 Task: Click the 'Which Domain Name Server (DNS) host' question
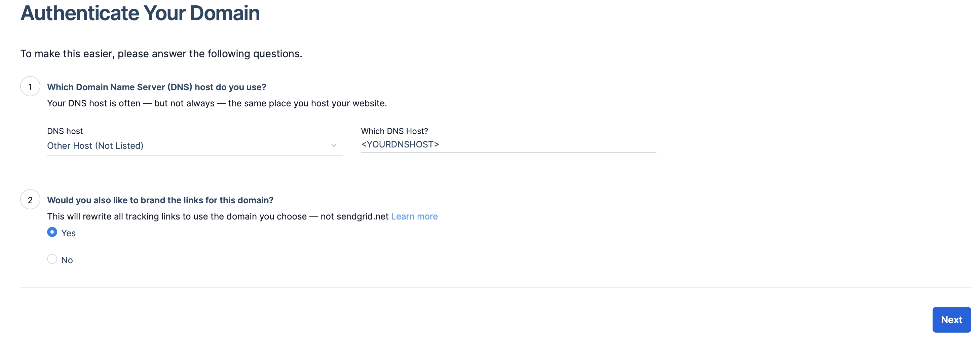tap(156, 87)
